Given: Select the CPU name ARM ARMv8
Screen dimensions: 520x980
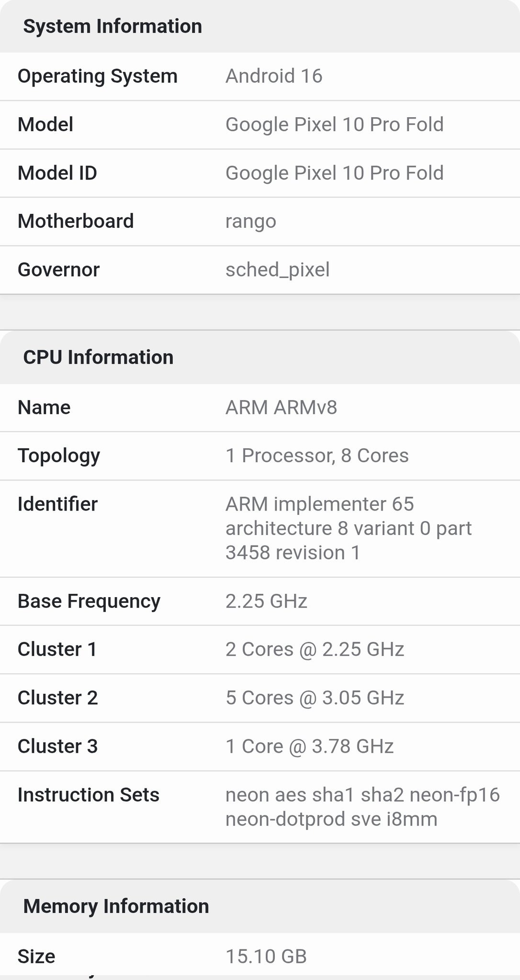Looking at the screenshot, I should [281, 408].
